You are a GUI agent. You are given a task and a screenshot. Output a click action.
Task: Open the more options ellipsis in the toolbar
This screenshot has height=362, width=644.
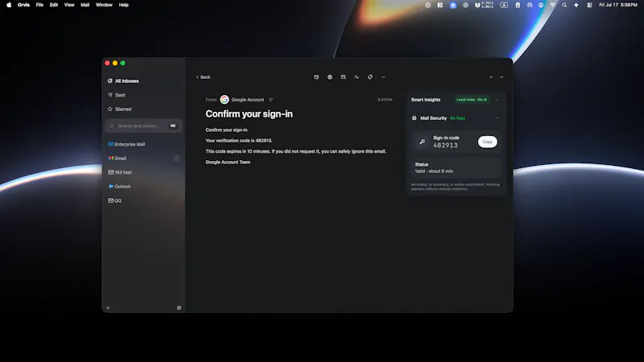click(x=384, y=77)
